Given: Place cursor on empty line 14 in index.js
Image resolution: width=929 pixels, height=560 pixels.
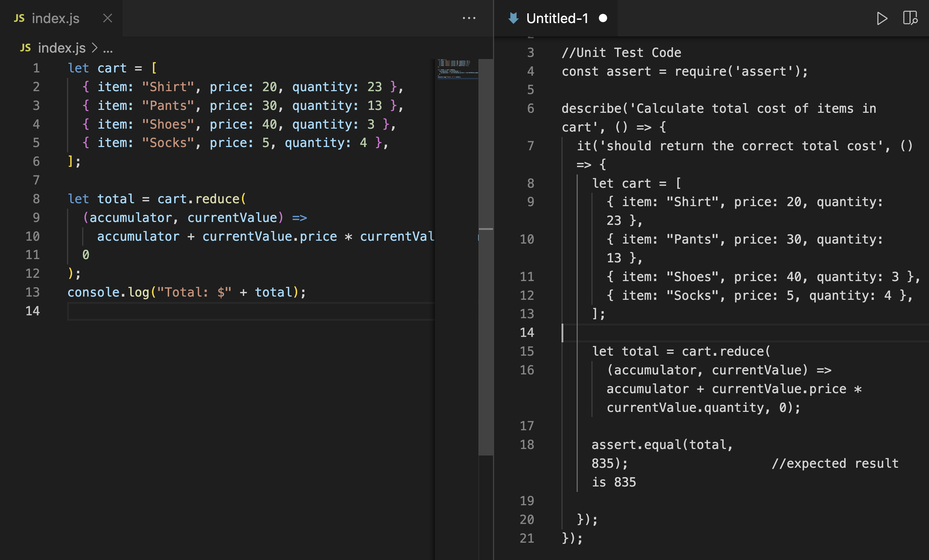Looking at the screenshot, I should 251,311.
